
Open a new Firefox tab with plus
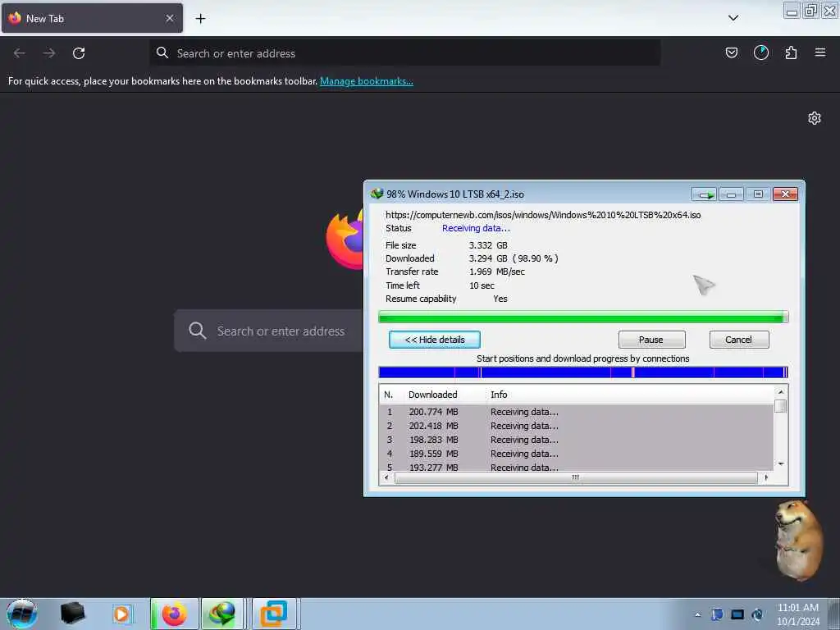200,19
